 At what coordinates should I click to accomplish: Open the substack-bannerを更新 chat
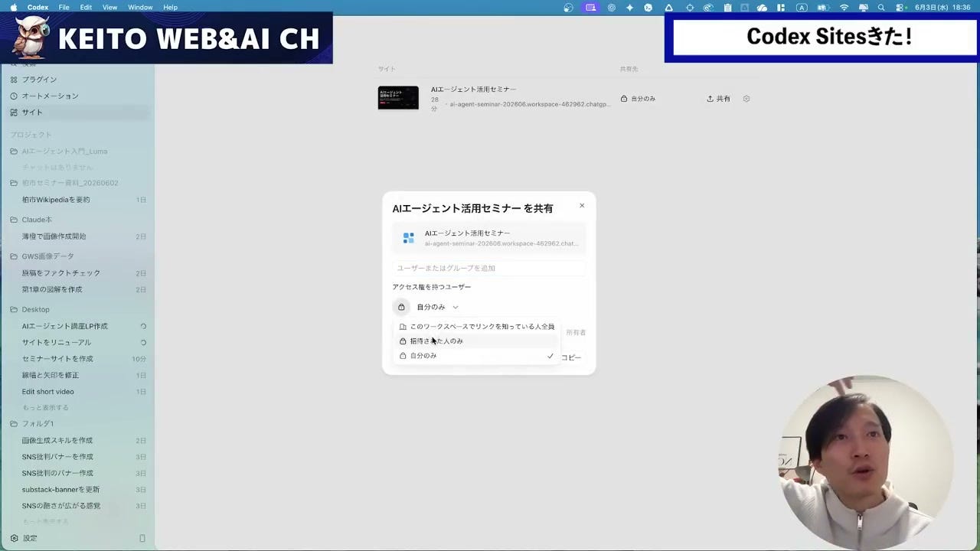click(77, 490)
